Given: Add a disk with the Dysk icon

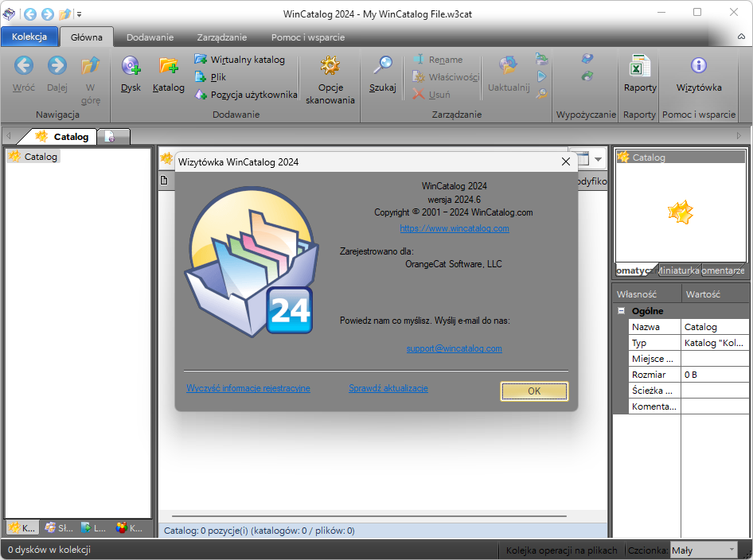Looking at the screenshot, I should (x=131, y=65).
